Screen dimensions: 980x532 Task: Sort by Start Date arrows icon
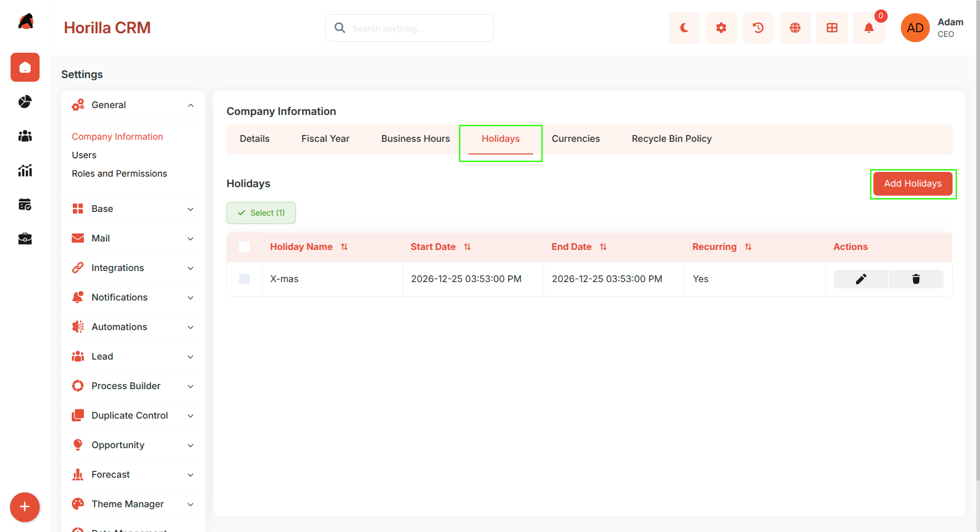coord(467,247)
